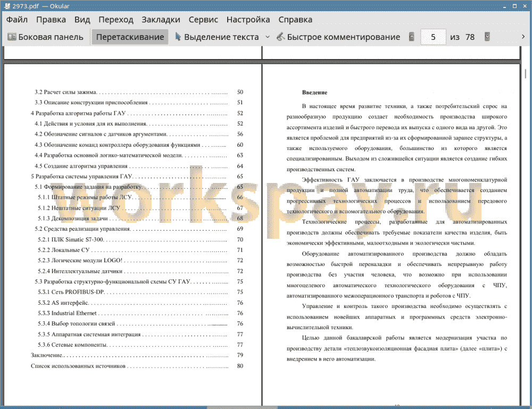This screenshot has width=532, height=409.
Task: Expand the selection tool dropdown arrow
Action: tap(268, 37)
